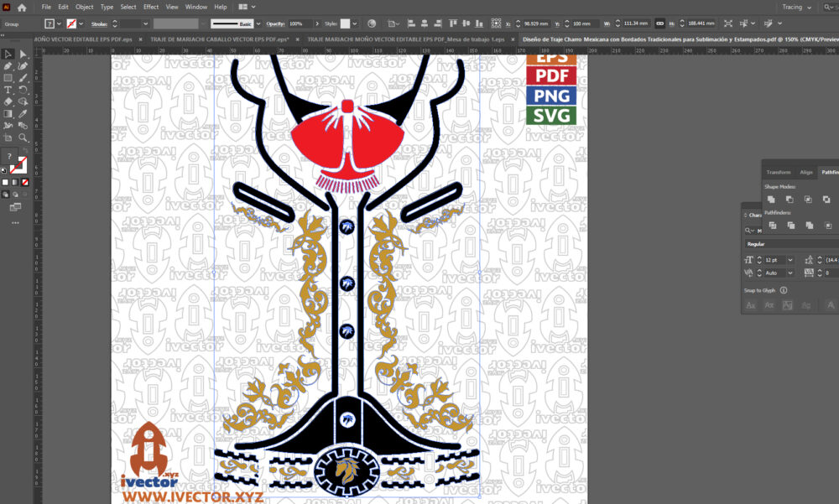
Task: Open the Stroke color dropdown
Action: click(x=81, y=23)
